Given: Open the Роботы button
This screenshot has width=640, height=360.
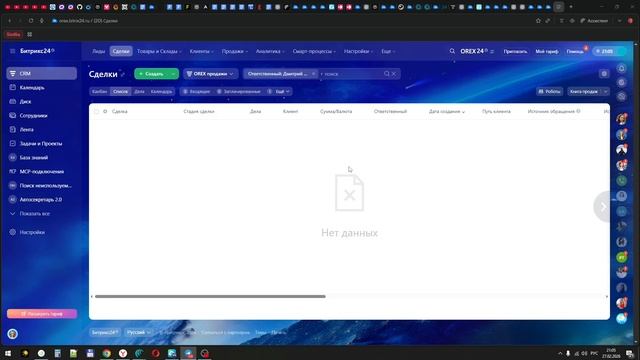Looking at the screenshot, I should tap(549, 91).
